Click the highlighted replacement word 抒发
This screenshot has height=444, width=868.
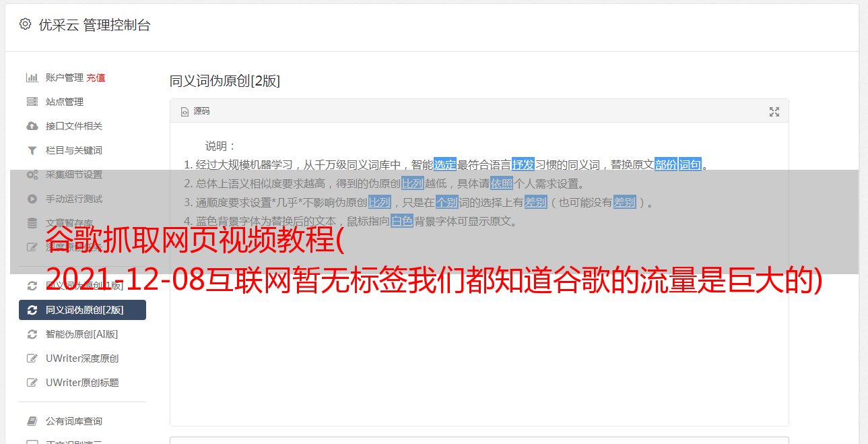523,164
